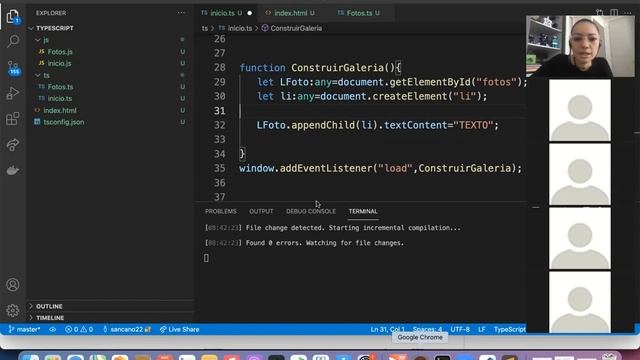Open Explorer more actions ellipsis
640x360 pixels.
181,13
